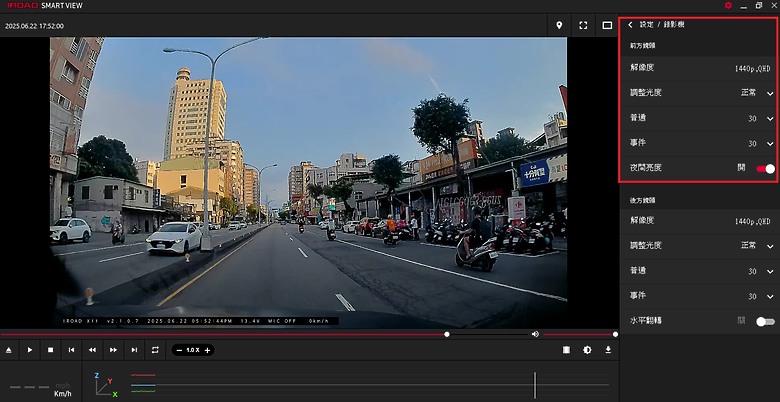Select mph speed unit
Screen dimensions: 780x402
[x=63, y=386]
